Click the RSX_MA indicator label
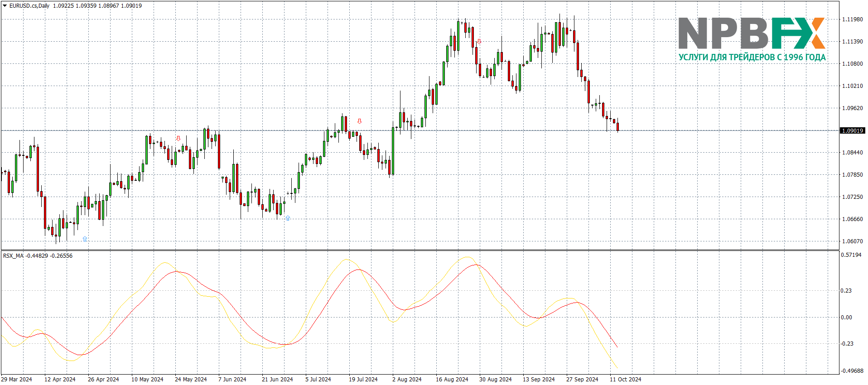The width and height of the screenshot is (868, 385). pos(13,256)
